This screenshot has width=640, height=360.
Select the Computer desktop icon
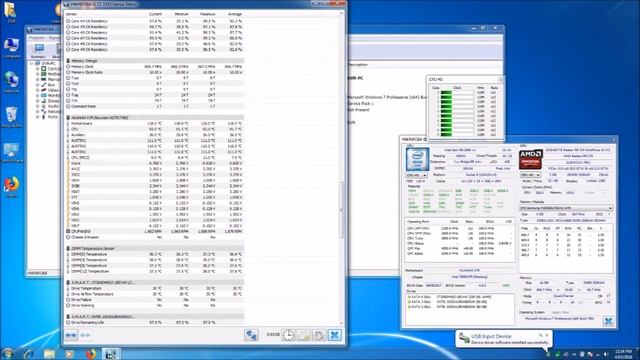point(11,47)
